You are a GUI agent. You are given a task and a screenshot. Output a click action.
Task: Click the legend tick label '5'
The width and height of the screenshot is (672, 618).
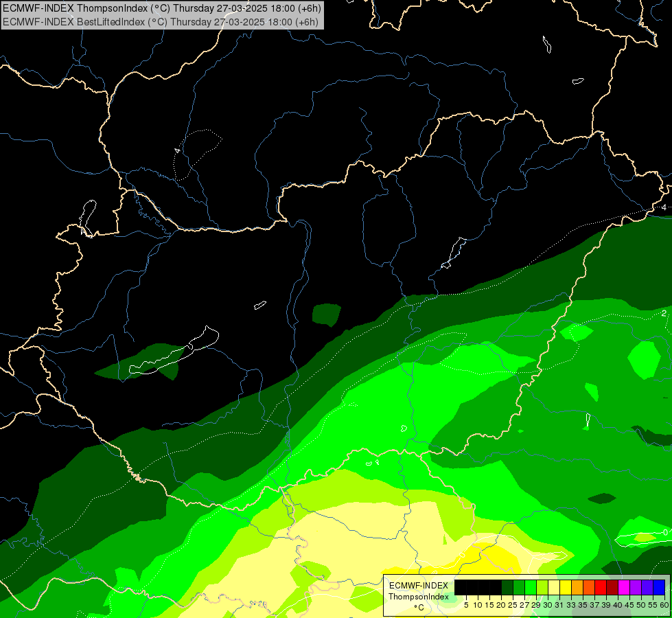click(466, 605)
